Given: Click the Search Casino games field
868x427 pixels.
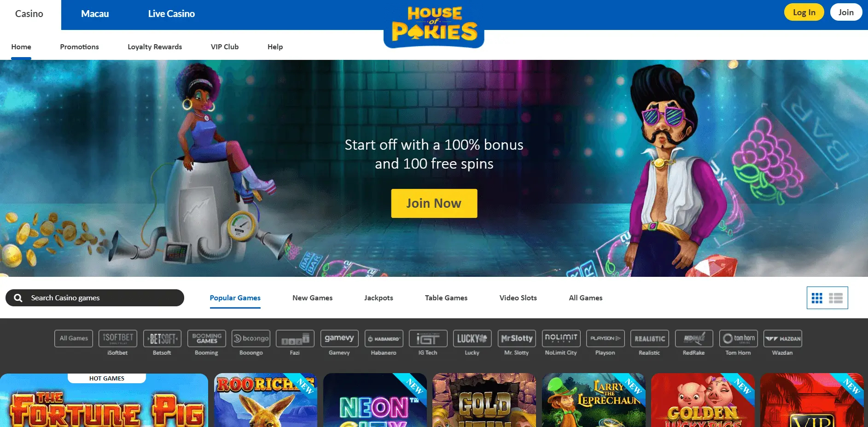Looking at the screenshot, I should [x=95, y=298].
